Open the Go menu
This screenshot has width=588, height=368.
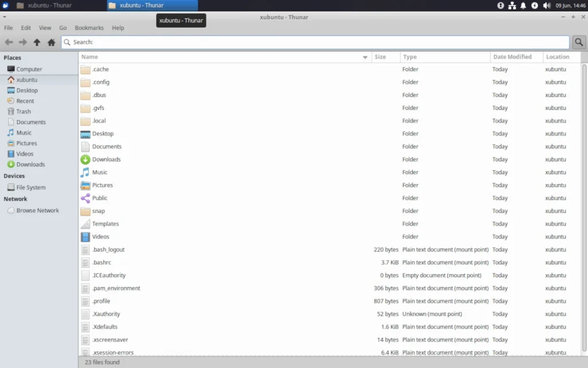[x=63, y=28]
